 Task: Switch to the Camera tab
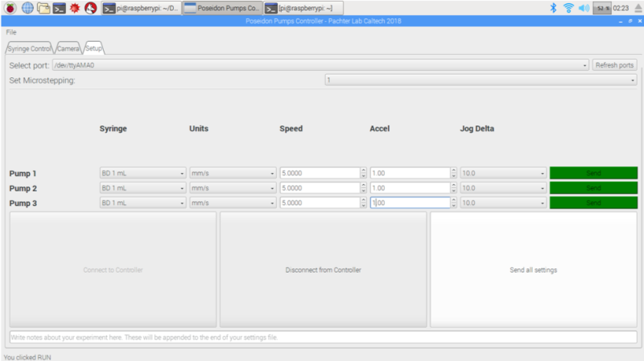(x=68, y=48)
